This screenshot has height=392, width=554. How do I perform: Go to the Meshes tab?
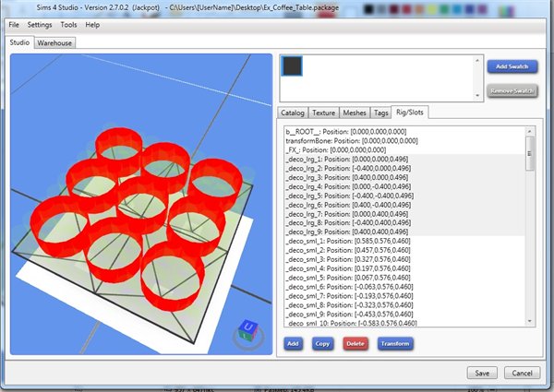tap(355, 113)
